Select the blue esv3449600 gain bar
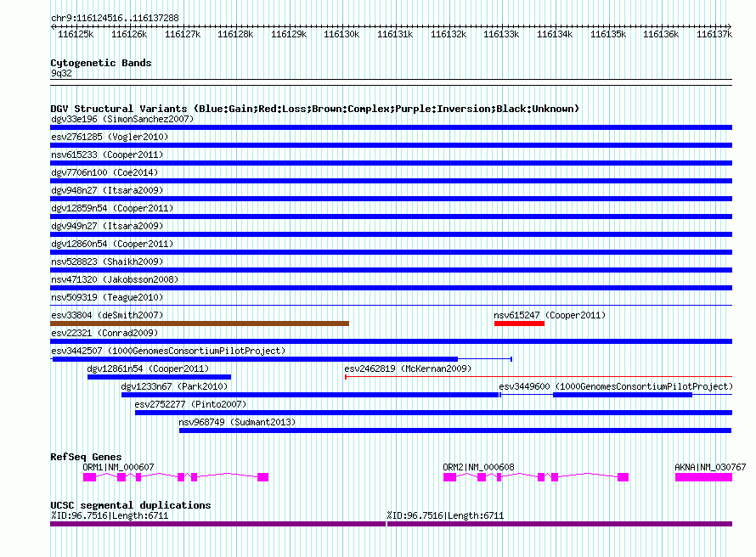 [x=623, y=395]
